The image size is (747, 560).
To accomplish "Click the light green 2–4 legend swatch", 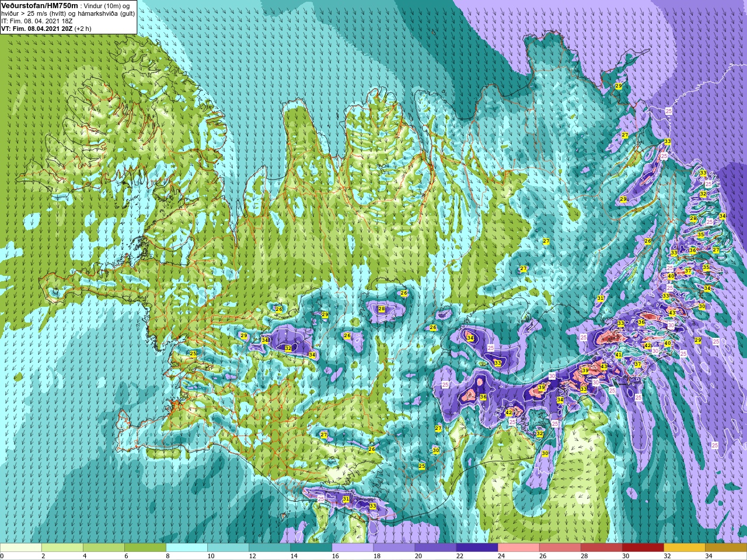I will (x=62, y=548).
